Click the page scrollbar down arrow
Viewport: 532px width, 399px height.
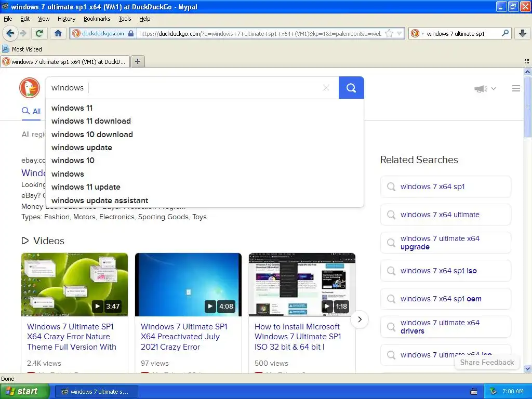[x=527, y=368]
